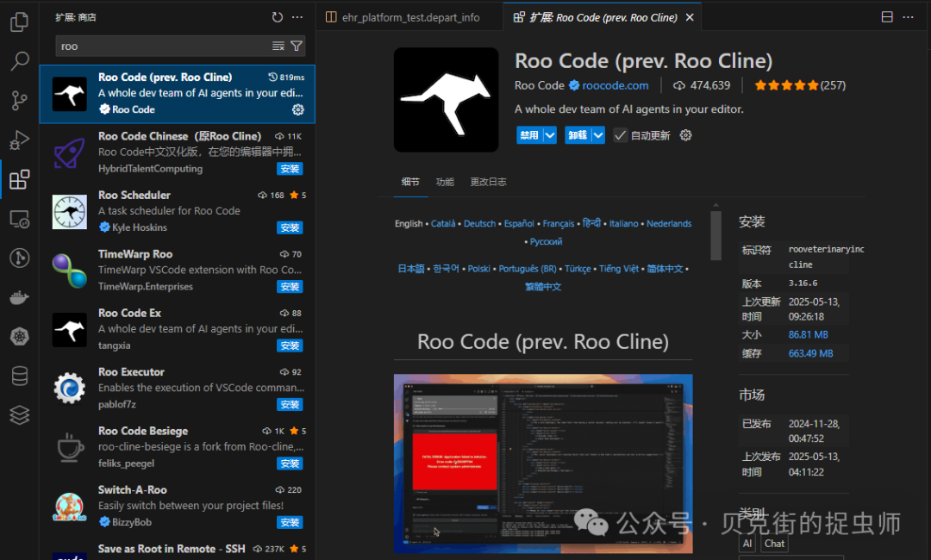Click the 663.49 MB cache link
931x560 pixels.
click(810, 353)
